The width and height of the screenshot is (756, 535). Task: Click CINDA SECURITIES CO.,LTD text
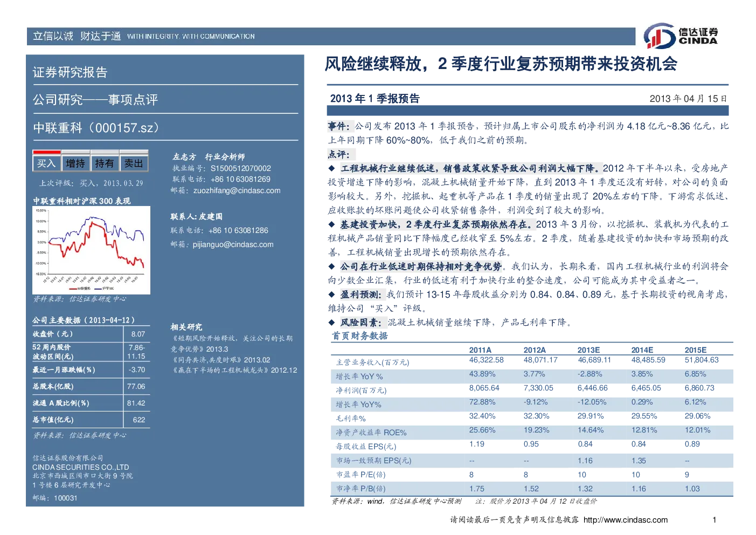[81, 467]
